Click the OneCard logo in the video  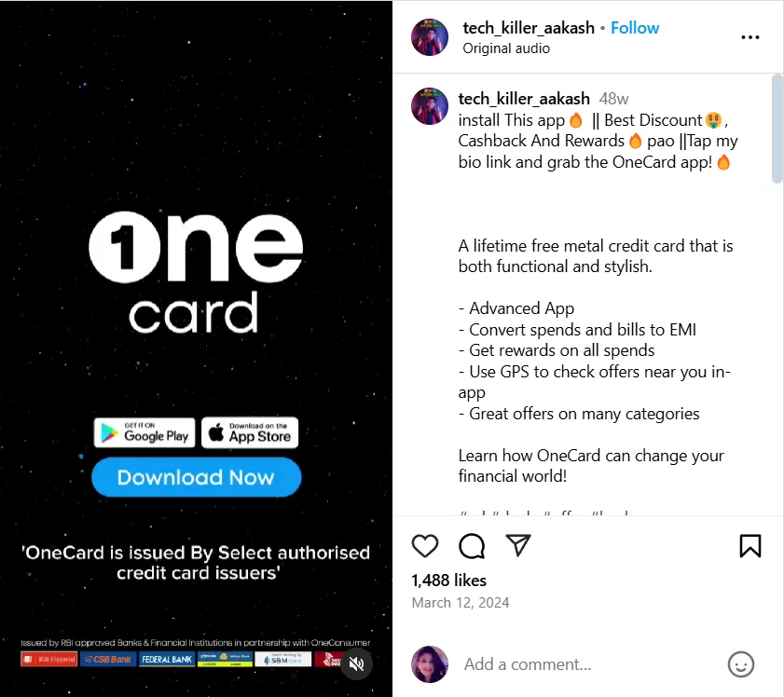(196, 272)
